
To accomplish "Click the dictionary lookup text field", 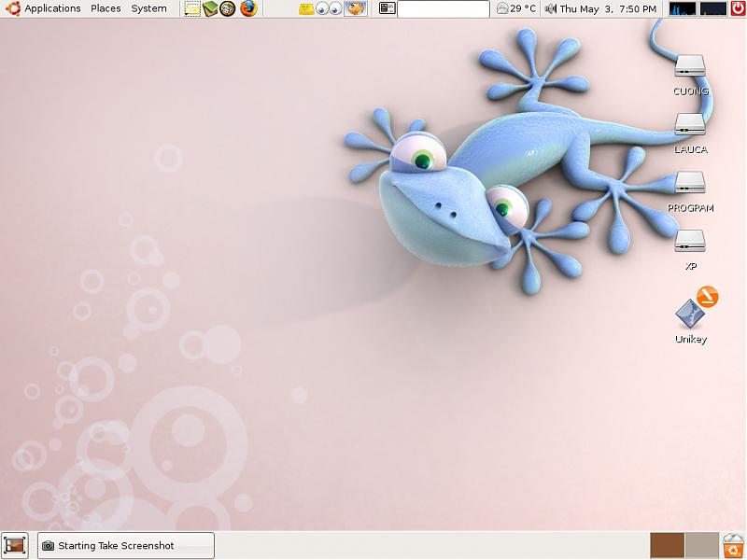I will click(443, 9).
